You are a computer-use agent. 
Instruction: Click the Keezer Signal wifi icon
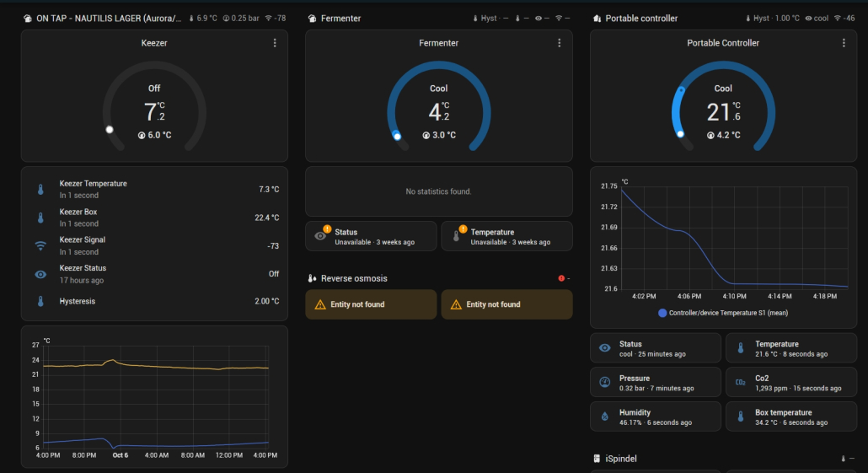point(40,246)
